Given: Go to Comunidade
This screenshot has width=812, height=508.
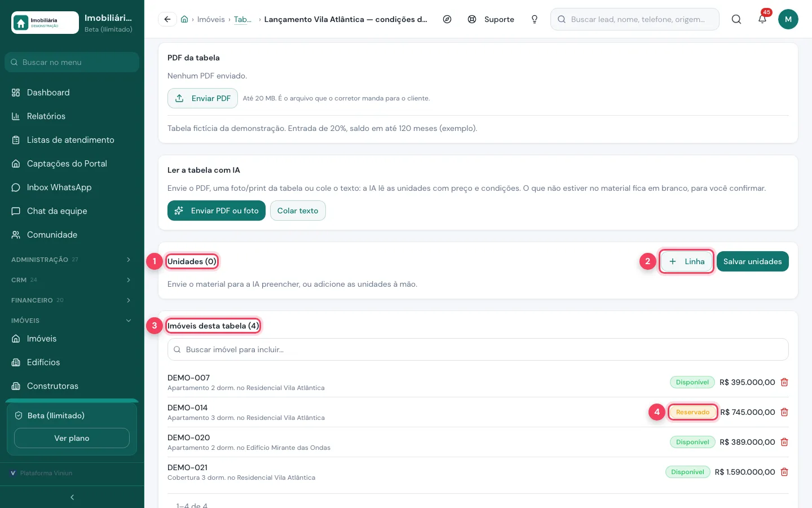Looking at the screenshot, I should [72, 235].
